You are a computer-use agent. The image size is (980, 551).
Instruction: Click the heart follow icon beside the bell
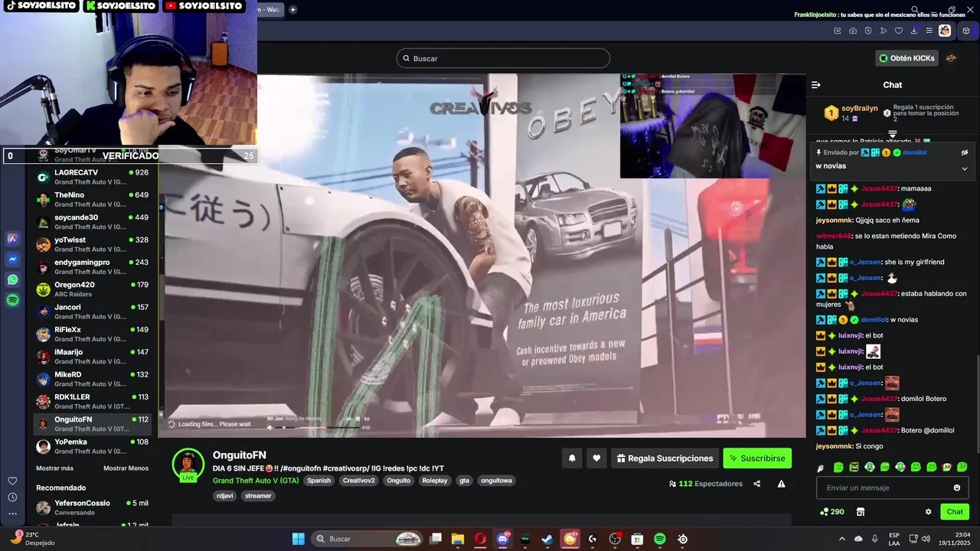596,458
